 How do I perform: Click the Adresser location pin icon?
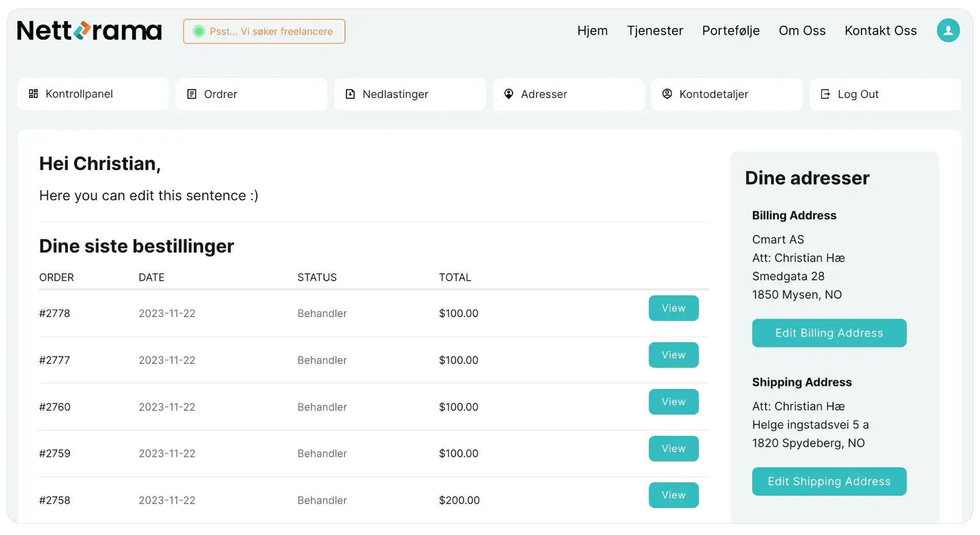point(508,94)
